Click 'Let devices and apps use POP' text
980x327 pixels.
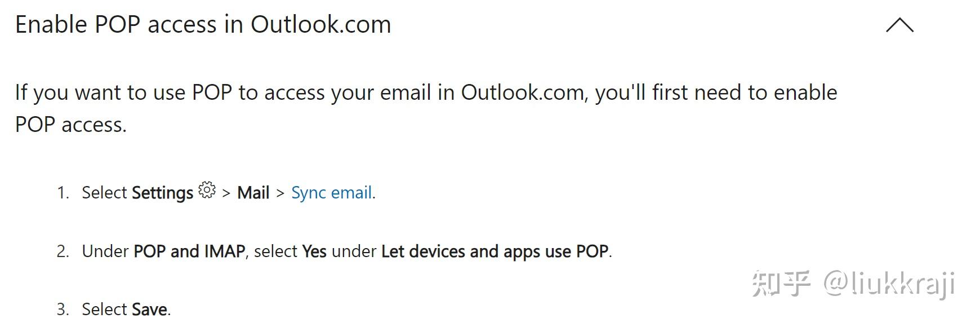click(x=495, y=251)
